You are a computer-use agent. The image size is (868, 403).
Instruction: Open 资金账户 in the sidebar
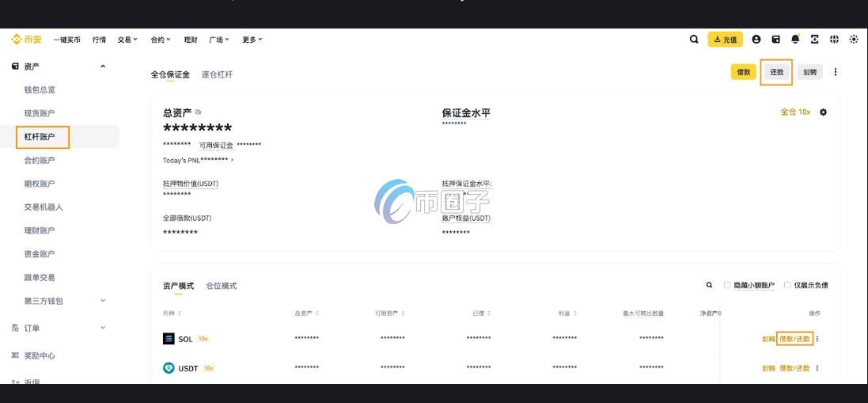point(40,254)
